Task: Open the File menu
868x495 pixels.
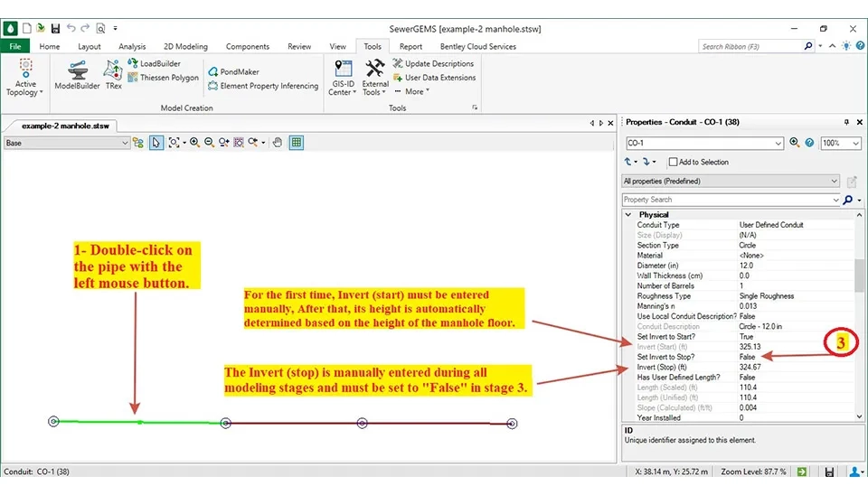Action: (x=14, y=46)
